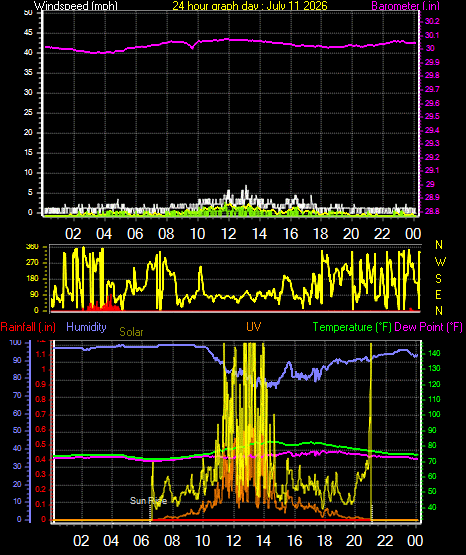Select the 30.2 barometer axis value
This screenshot has width=466, height=555.
432,21
